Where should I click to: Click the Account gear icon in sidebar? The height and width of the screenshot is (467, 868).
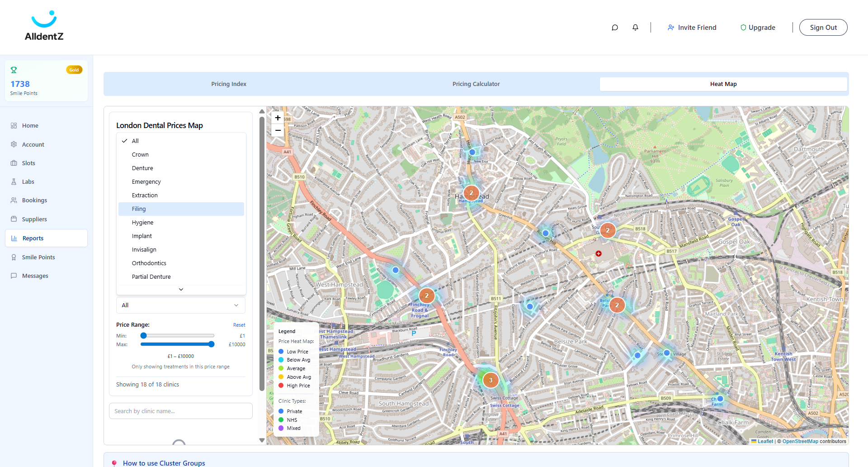[14, 144]
